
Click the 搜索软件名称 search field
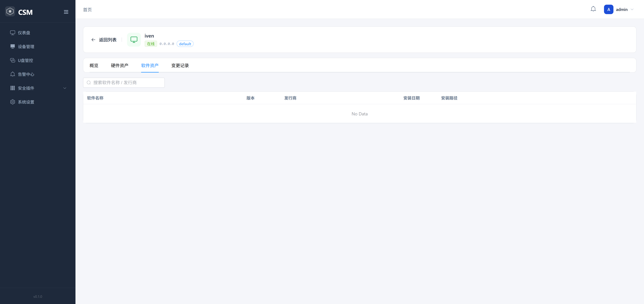124,83
